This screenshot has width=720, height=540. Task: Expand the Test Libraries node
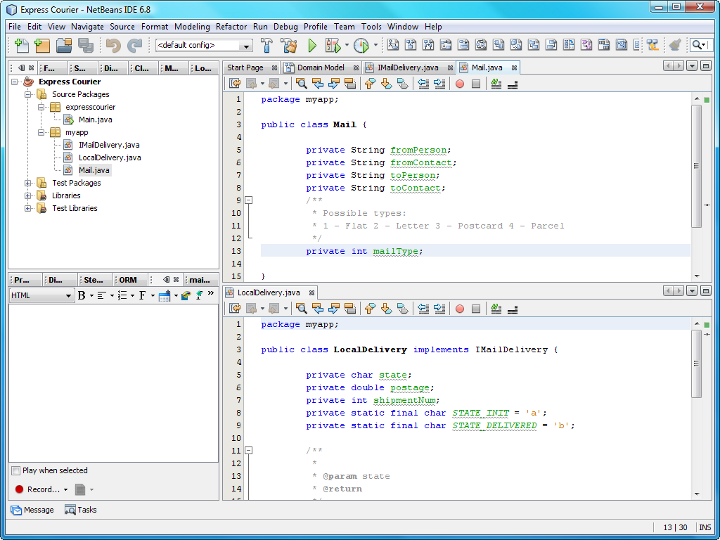28,208
